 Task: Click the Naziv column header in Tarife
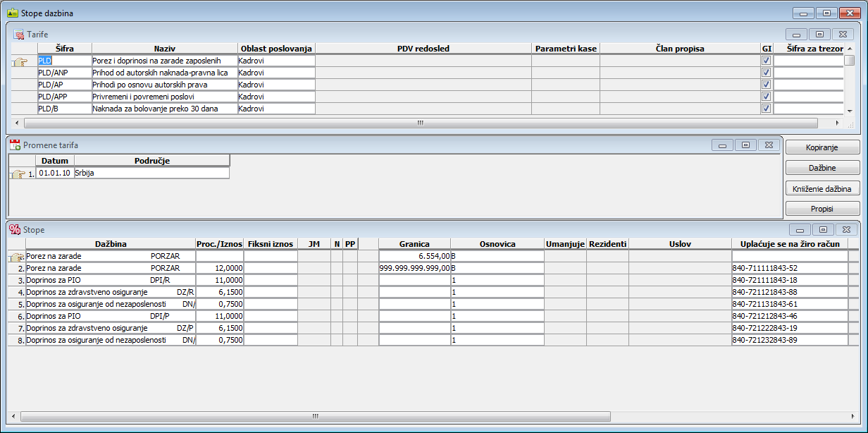click(164, 49)
